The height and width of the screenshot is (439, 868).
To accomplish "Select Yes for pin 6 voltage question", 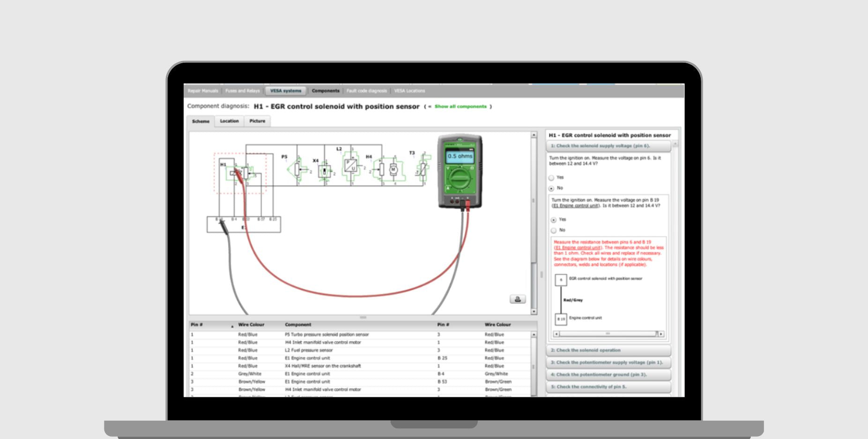I will coord(551,178).
